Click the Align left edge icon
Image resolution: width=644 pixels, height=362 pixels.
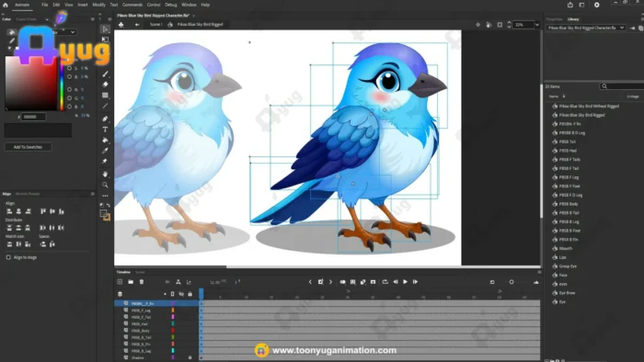tap(9, 211)
